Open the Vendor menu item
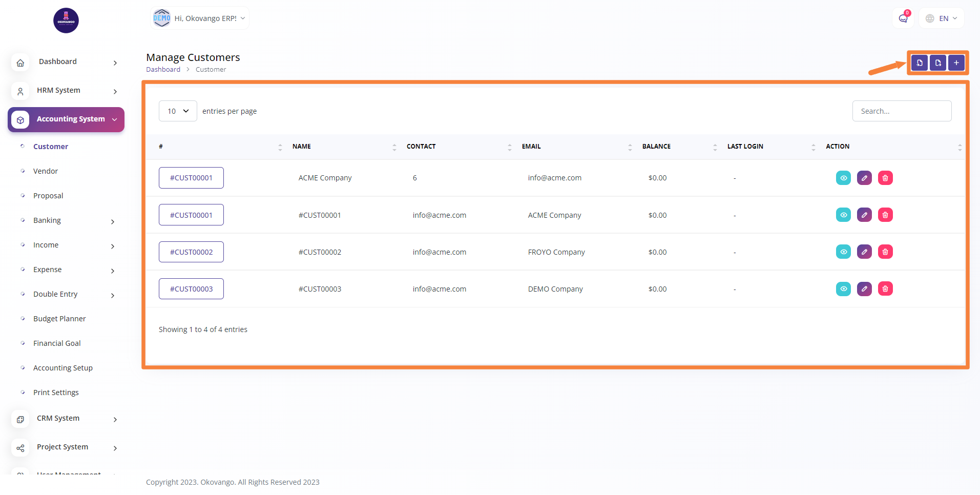Viewport: 980px width, 495px height. click(x=46, y=171)
